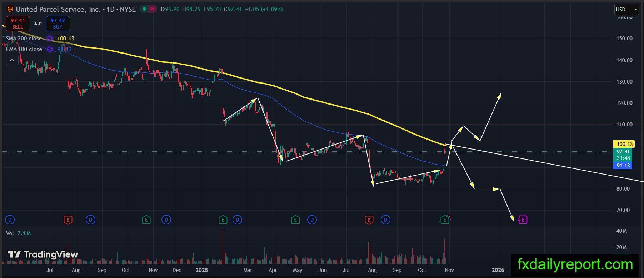Open the dividend D marker of August 2024
644x278 pixels.
91,219
